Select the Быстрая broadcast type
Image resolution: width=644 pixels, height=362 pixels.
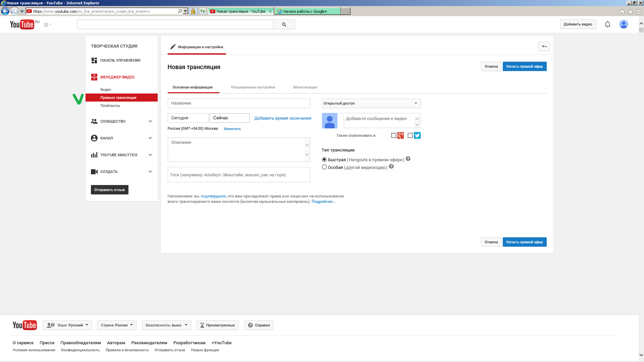[x=324, y=160]
